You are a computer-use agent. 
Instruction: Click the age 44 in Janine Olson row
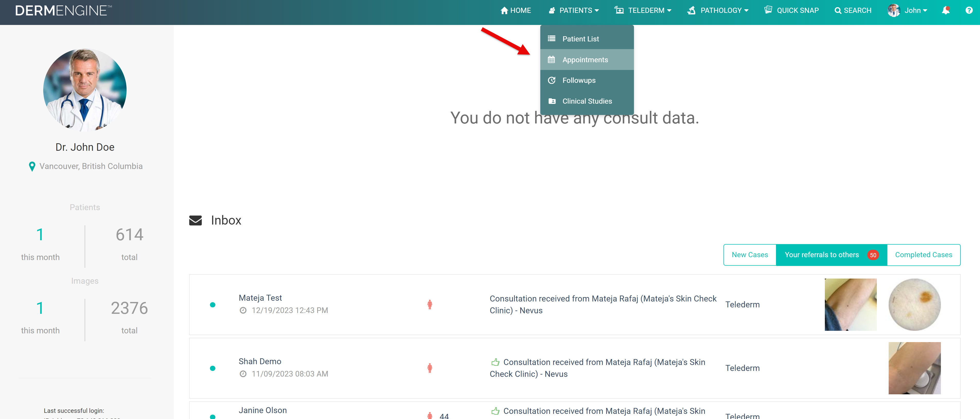(444, 416)
